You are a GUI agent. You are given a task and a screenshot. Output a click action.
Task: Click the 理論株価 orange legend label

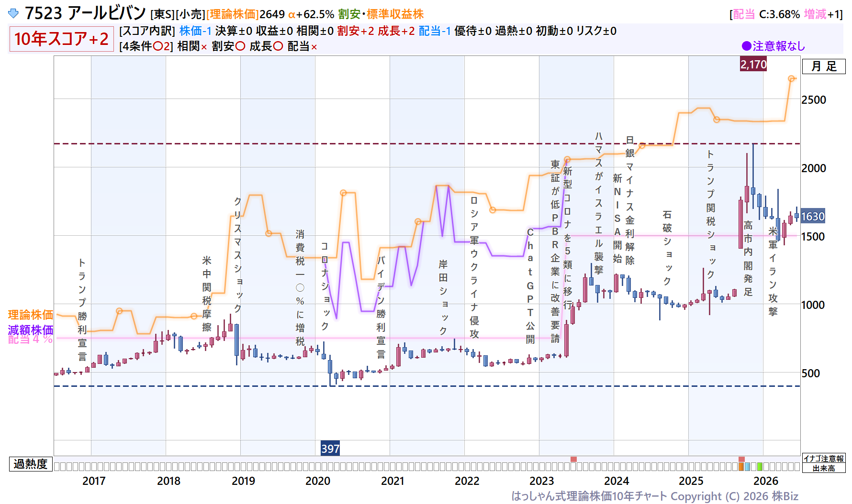(31, 315)
